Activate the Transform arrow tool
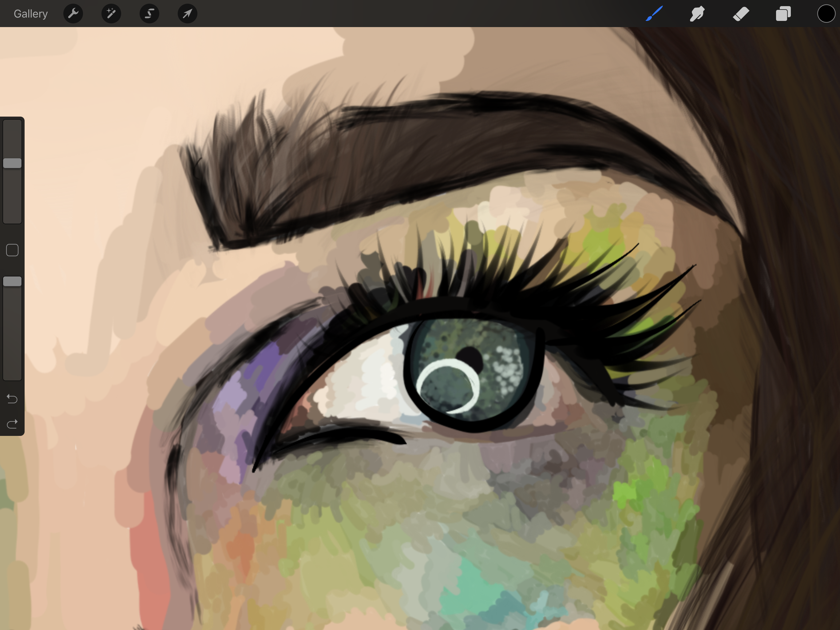840x630 pixels. (x=187, y=14)
